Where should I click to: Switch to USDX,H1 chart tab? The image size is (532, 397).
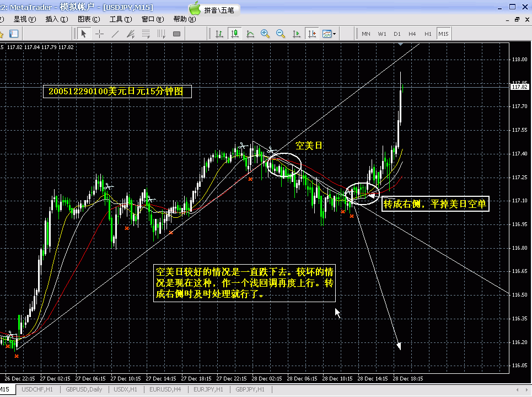125,389
